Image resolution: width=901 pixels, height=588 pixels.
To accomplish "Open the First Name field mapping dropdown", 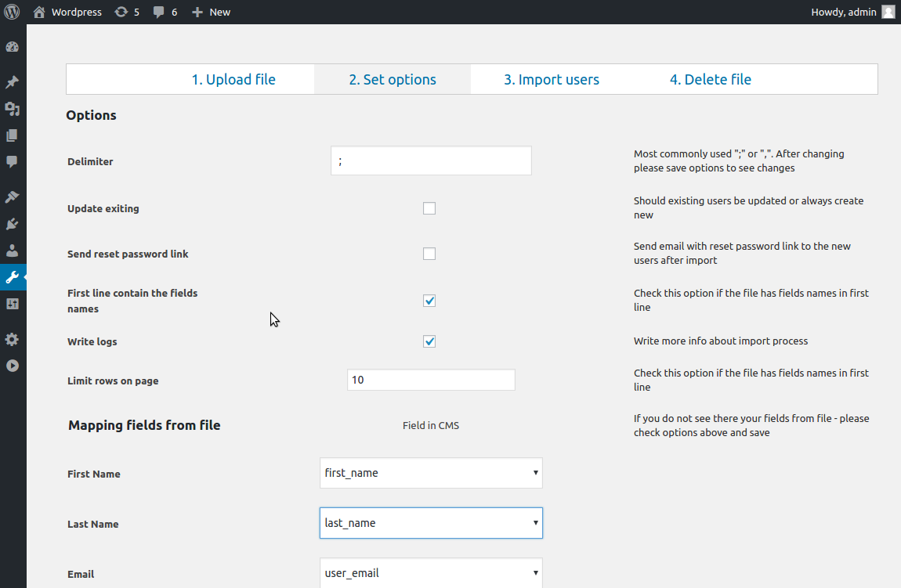I will click(x=431, y=473).
